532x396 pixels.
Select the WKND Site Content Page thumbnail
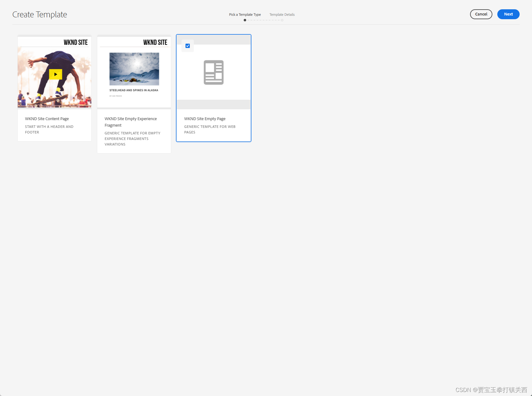pos(55,72)
